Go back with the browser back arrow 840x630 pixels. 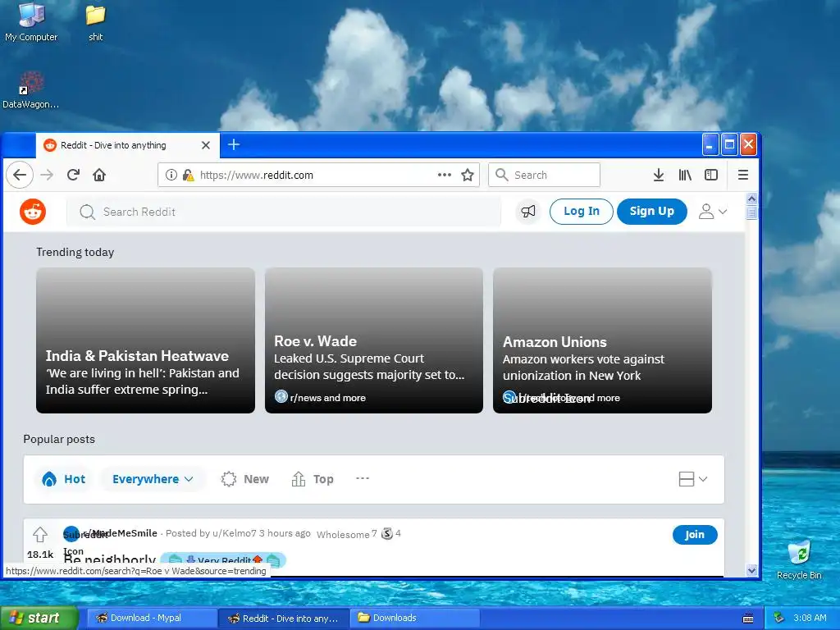point(20,175)
